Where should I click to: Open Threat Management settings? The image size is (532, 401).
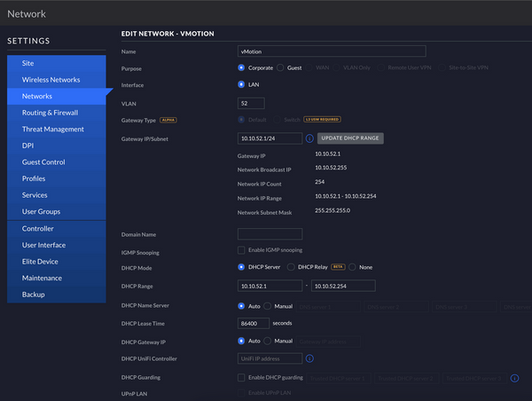(x=53, y=130)
